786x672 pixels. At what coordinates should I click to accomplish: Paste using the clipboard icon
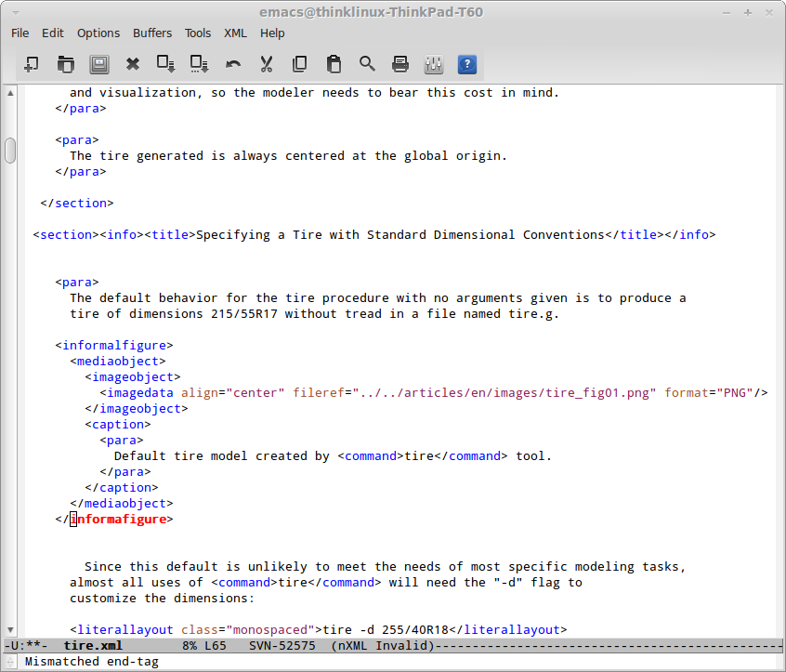click(x=334, y=64)
